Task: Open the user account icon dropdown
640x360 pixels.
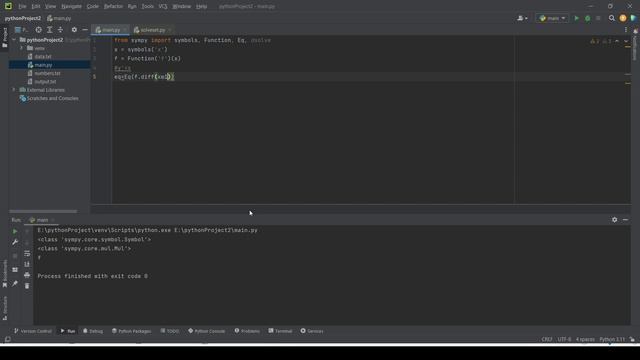Action: tap(522, 18)
